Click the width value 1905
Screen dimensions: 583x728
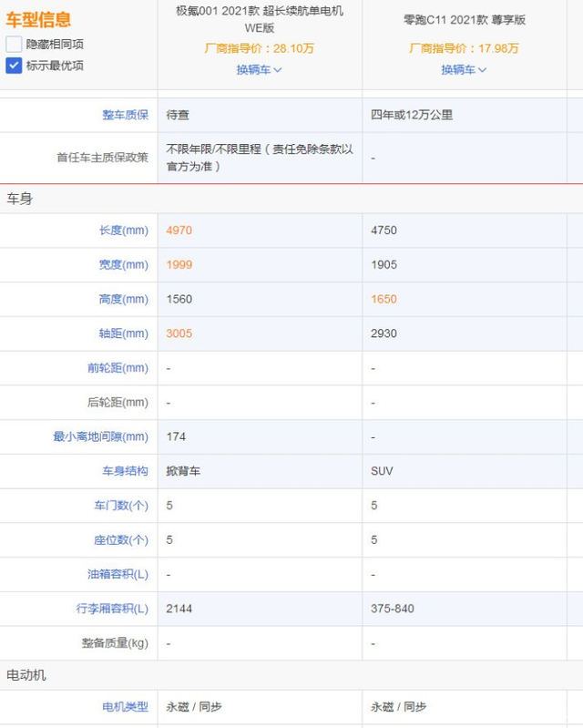(384, 264)
